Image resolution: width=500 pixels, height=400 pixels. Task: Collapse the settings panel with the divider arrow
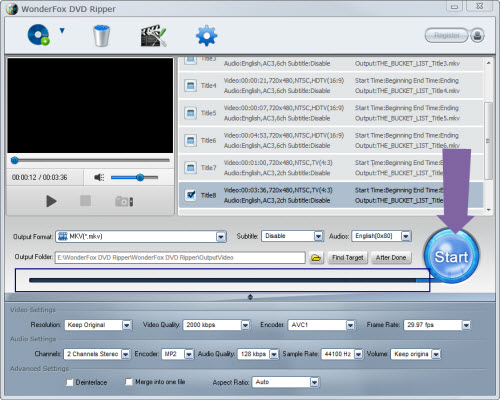click(x=250, y=297)
